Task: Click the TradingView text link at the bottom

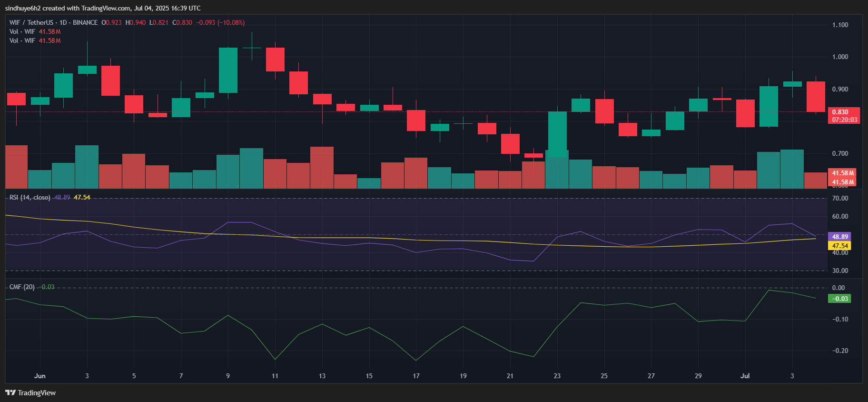Action: pyautogui.click(x=37, y=392)
